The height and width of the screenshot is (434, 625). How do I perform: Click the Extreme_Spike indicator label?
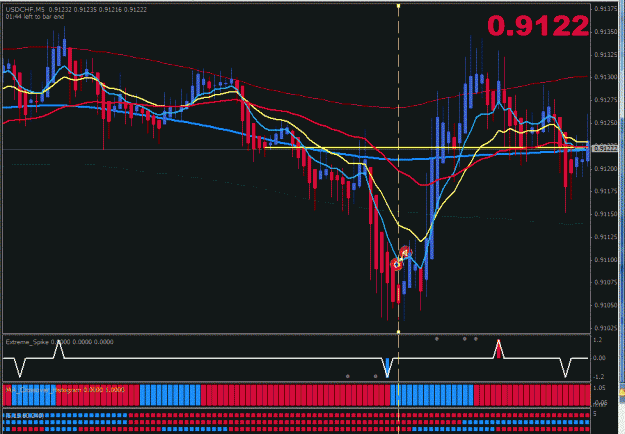point(59,342)
